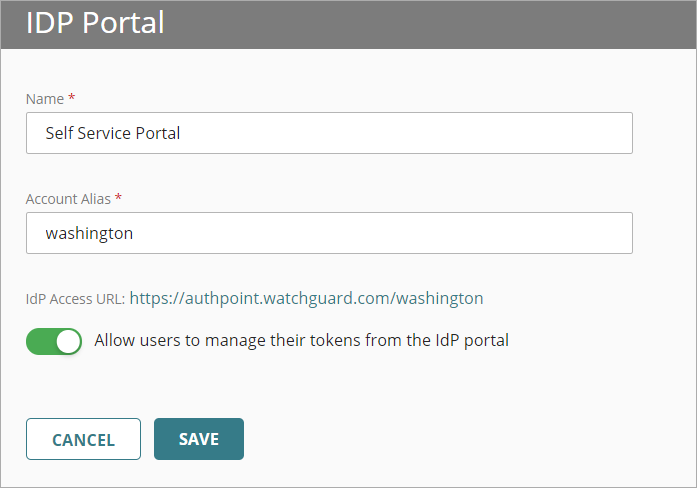Click the "Allow users to manage their tokens" label
Viewport: 697px width, 488px height.
[x=301, y=340]
